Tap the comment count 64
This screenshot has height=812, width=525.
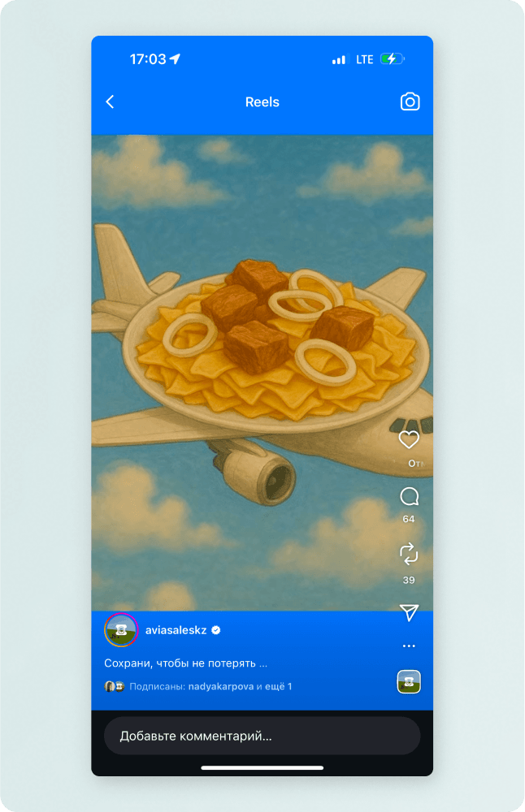tap(409, 519)
